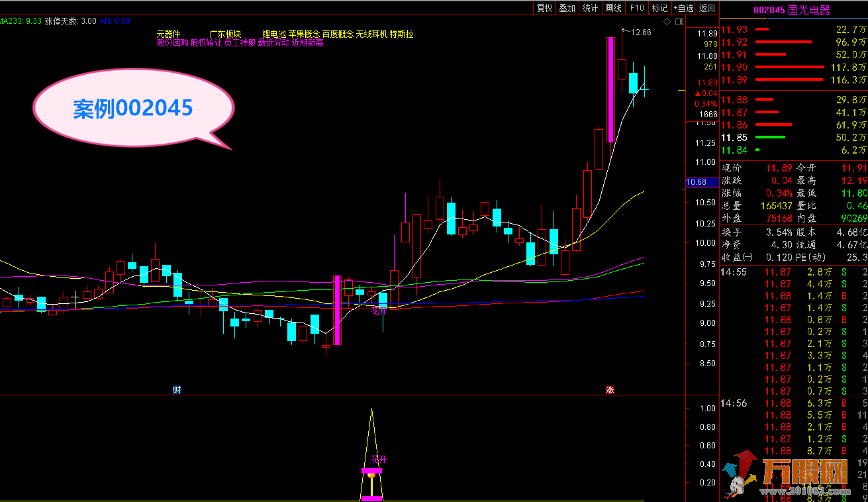Click the 涨 marker on the chart bottom

point(610,390)
